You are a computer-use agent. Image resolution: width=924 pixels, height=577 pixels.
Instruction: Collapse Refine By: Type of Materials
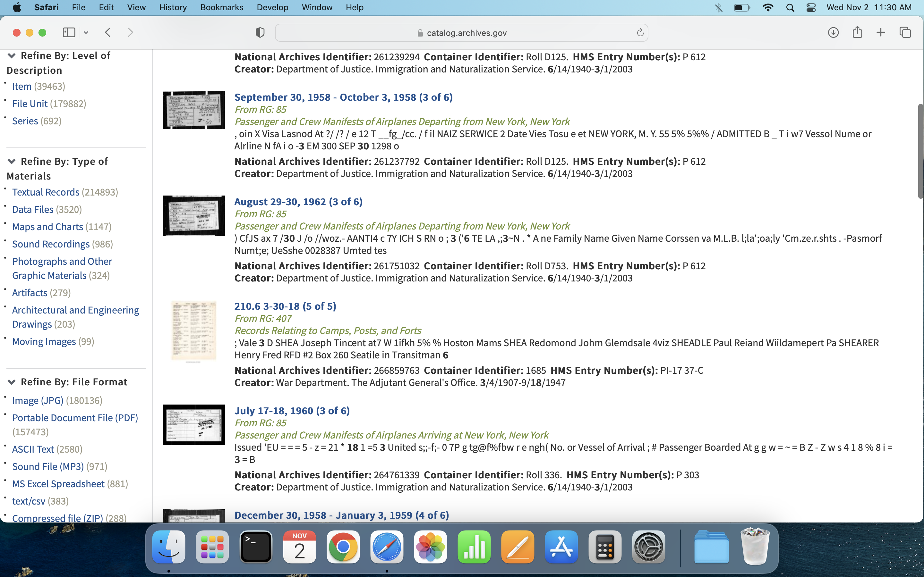tap(12, 162)
